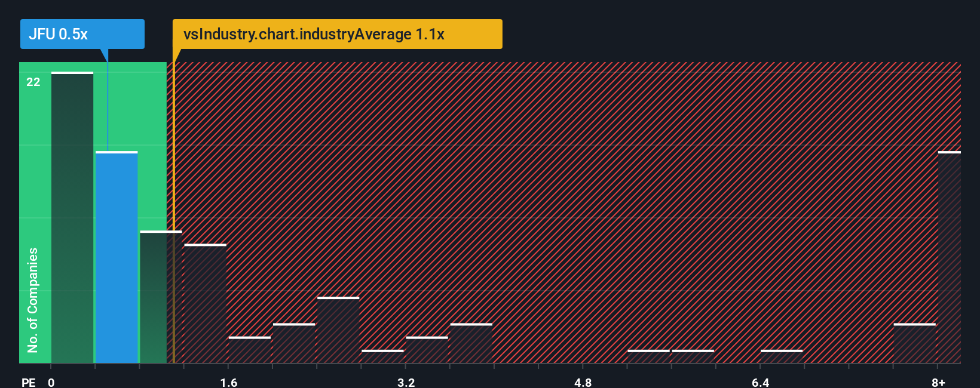Click the 6.4 x-axis tick label
980x388 pixels.
(761, 382)
